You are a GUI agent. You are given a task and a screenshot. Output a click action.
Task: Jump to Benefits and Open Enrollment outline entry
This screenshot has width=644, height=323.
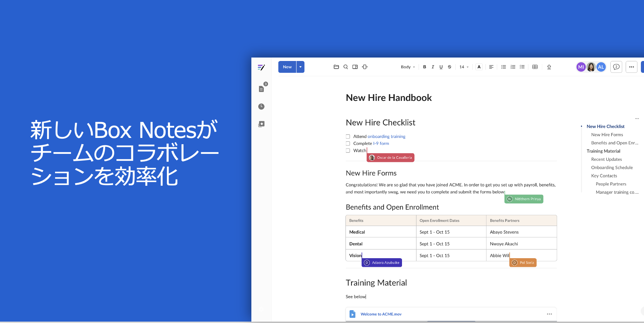[615, 143]
